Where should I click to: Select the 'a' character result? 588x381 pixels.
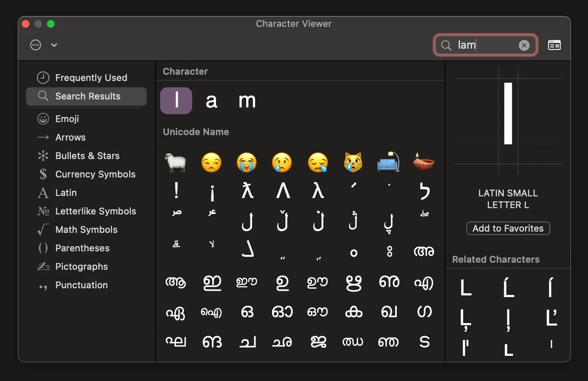click(211, 101)
